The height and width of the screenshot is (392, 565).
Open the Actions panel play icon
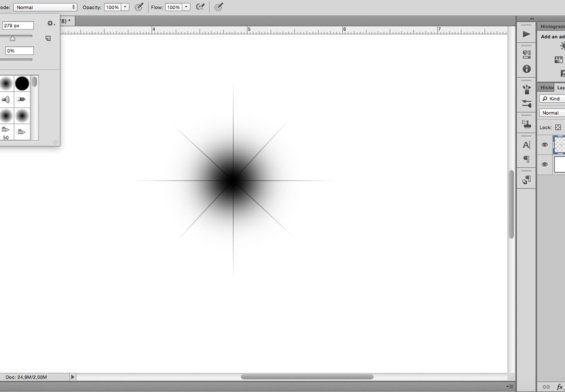pos(526,34)
